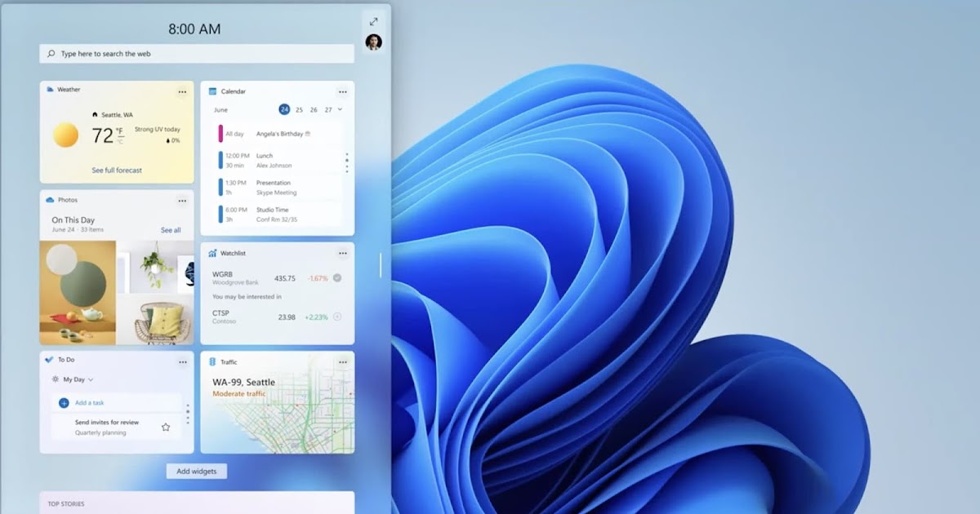Viewport: 980px width, 514px height.
Task: Open the Weather widget options with ellipsis
Action: point(182,92)
